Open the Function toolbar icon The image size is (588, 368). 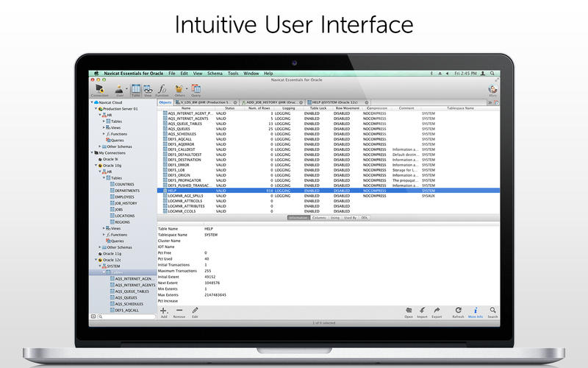tap(162, 90)
